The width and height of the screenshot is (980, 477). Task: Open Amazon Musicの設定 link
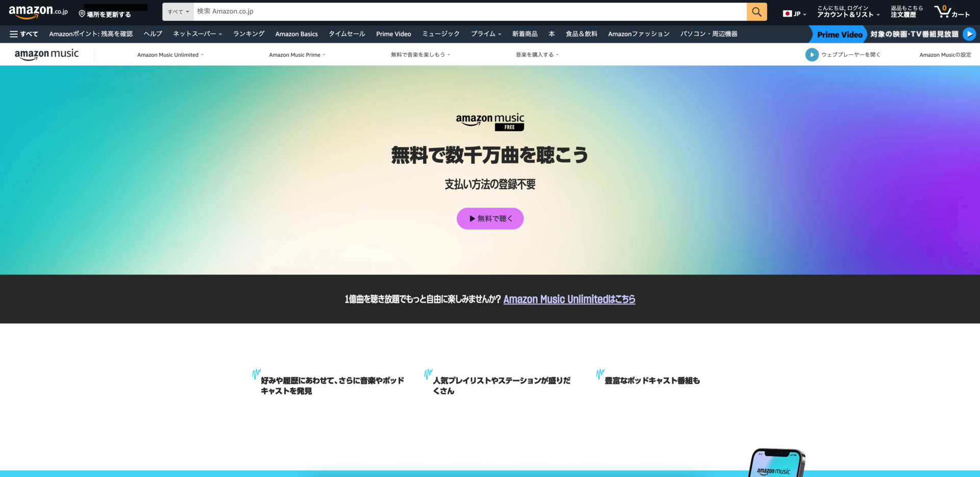pos(945,55)
